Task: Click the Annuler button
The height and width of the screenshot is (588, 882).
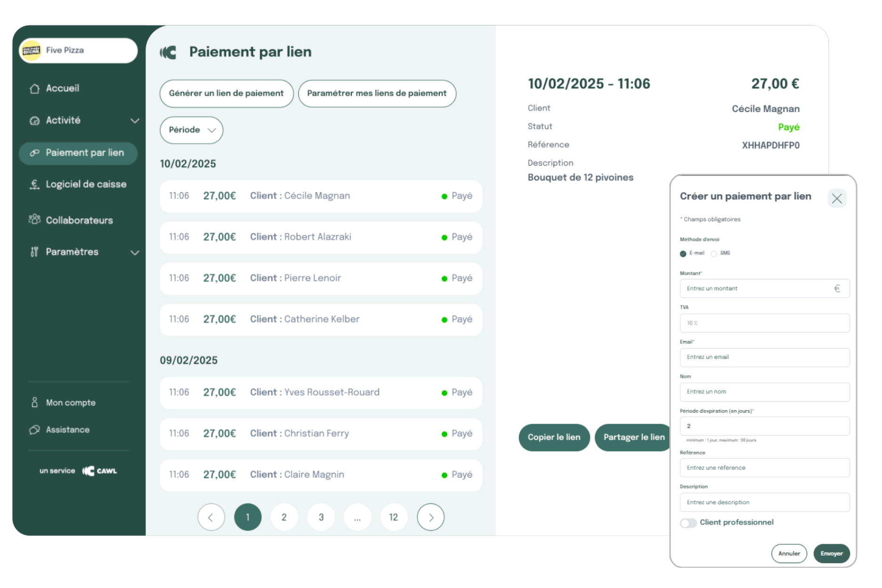Action: 789,554
